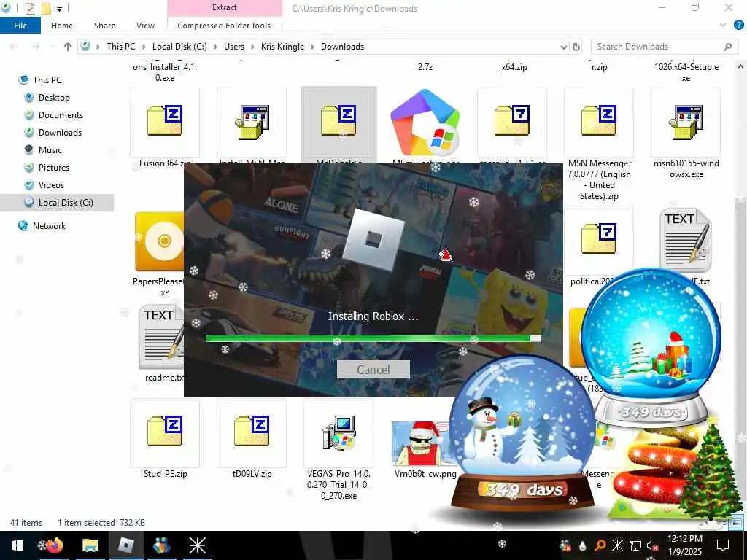This screenshot has width=747, height=560.
Task: Cancel the Roblox installation
Action: (x=373, y=370)
